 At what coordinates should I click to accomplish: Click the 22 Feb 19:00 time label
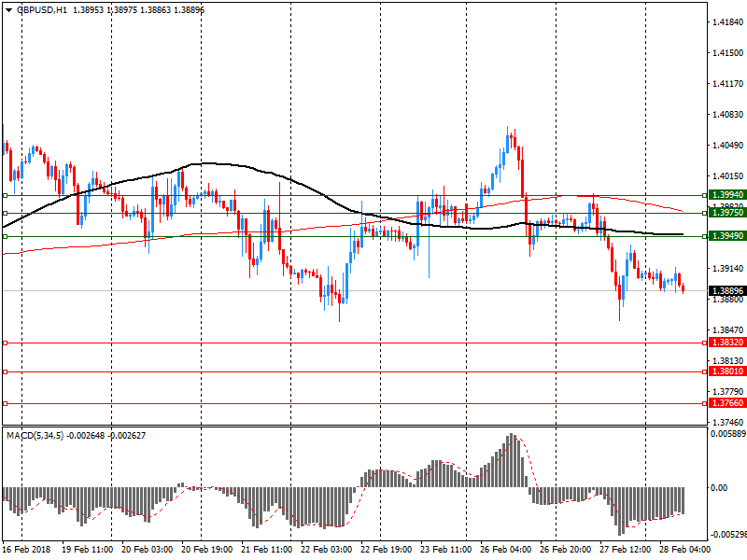coord(386,550)
